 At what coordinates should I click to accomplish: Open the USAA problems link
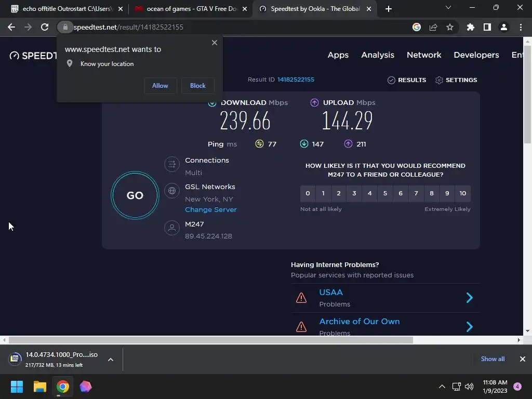[331, 292]
